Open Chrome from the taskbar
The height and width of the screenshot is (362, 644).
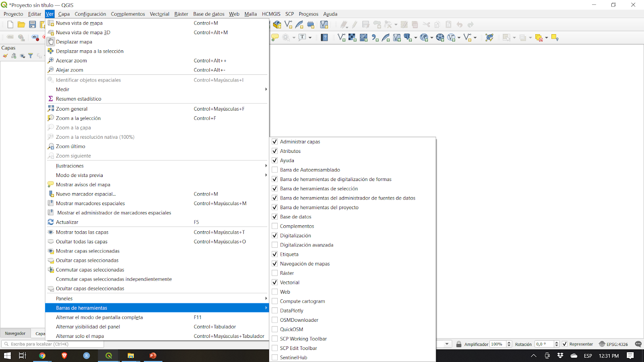pyautogui.click(x=42, y=356)
